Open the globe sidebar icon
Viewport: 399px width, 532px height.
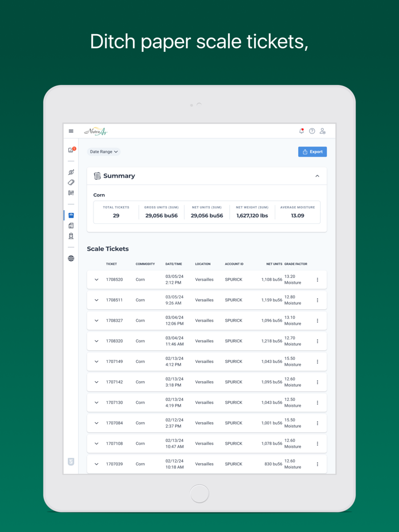71,259
